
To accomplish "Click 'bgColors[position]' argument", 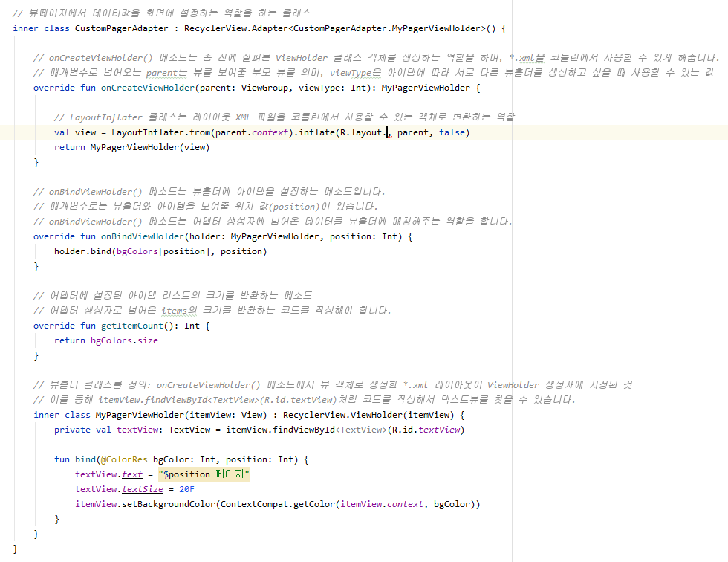I will (163, 251).
